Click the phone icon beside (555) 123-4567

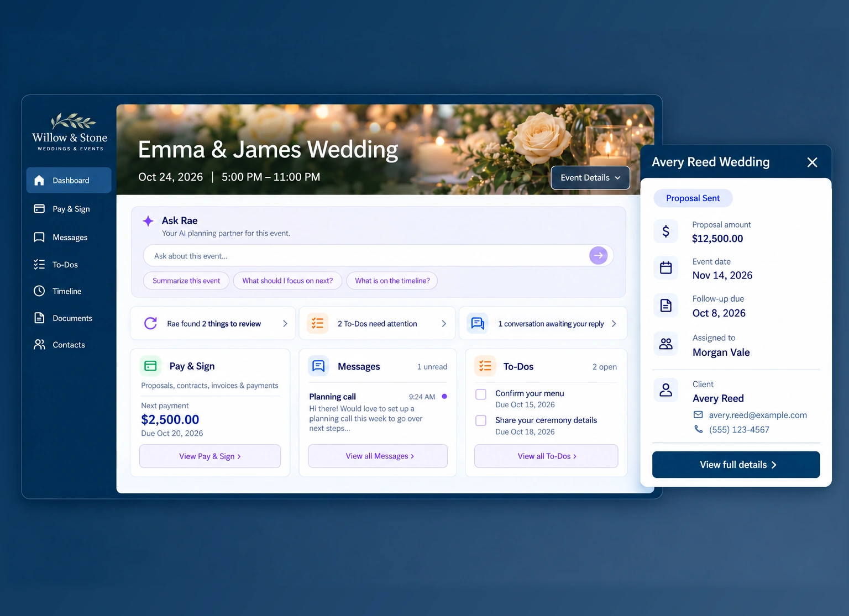[699, 429]
